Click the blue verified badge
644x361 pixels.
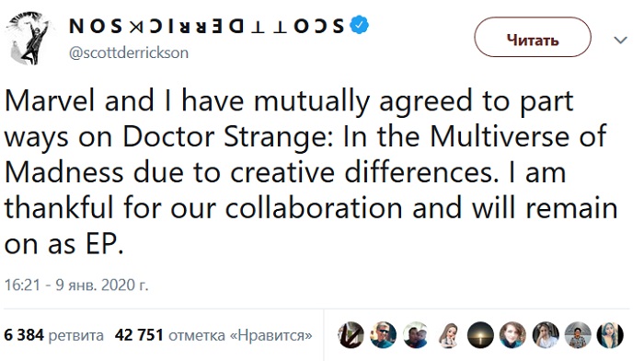coord(360,26)
